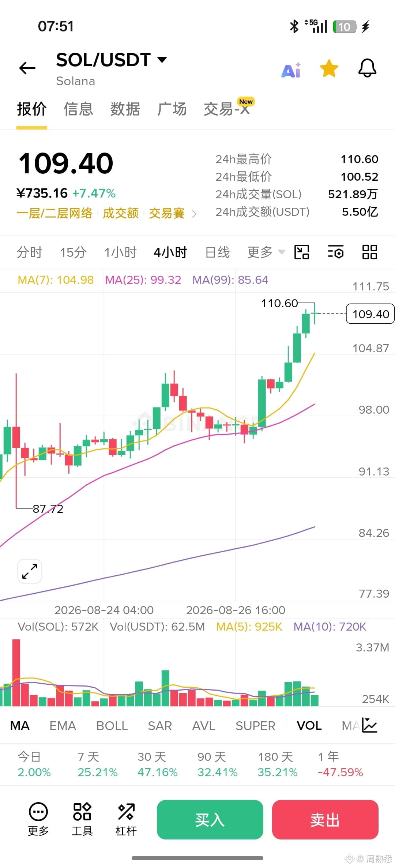Tap the volume MA(5): 925K label
This screenshot has height=868, width=395.
click(x=249, y=627)
